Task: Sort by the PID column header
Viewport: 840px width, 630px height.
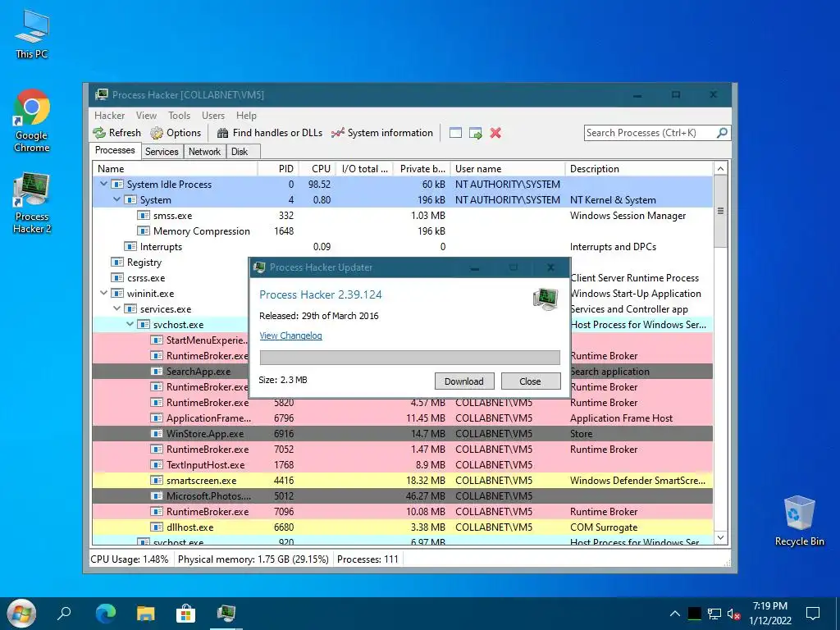Action: (x=278, y=169)
